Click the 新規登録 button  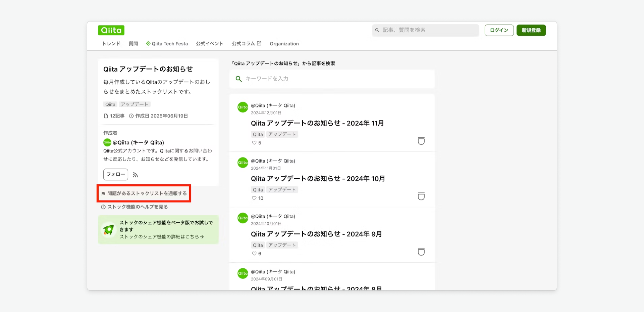point(531,30)
